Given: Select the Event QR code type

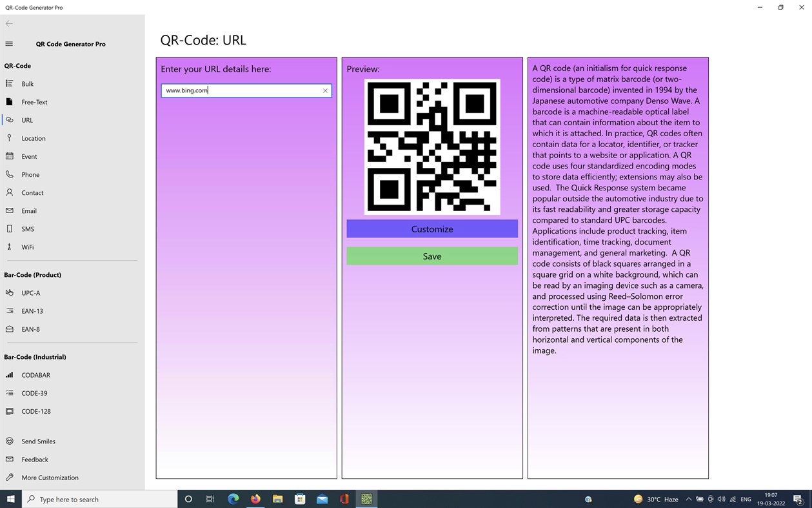Looking at the screenshot, I should tap(28, 156).
